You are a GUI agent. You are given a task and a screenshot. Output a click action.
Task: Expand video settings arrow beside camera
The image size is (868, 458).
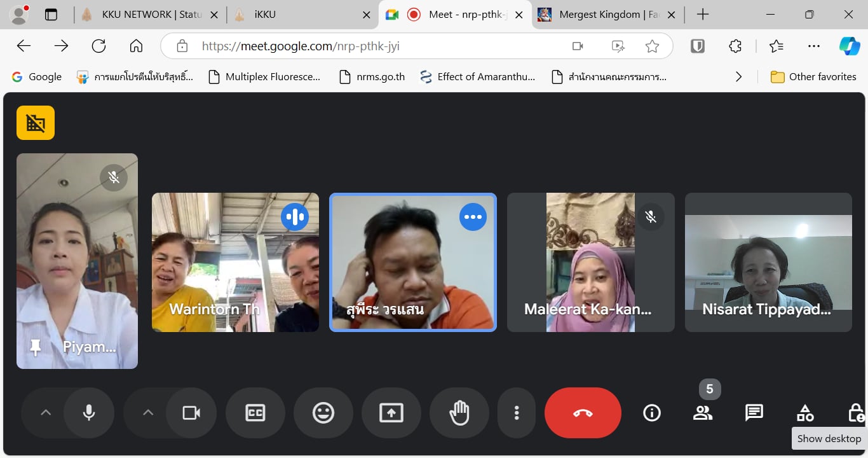point(148,413)
